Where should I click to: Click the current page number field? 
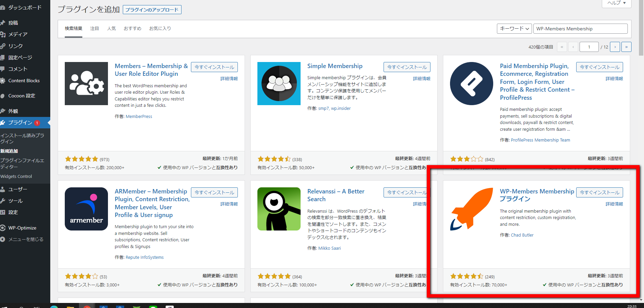(589, 47)
